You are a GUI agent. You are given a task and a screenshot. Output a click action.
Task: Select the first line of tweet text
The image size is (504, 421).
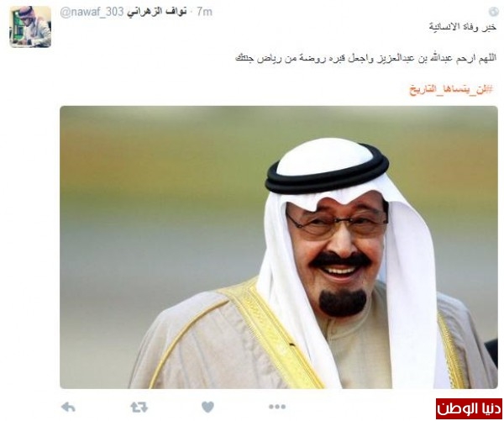click(463, 27)
